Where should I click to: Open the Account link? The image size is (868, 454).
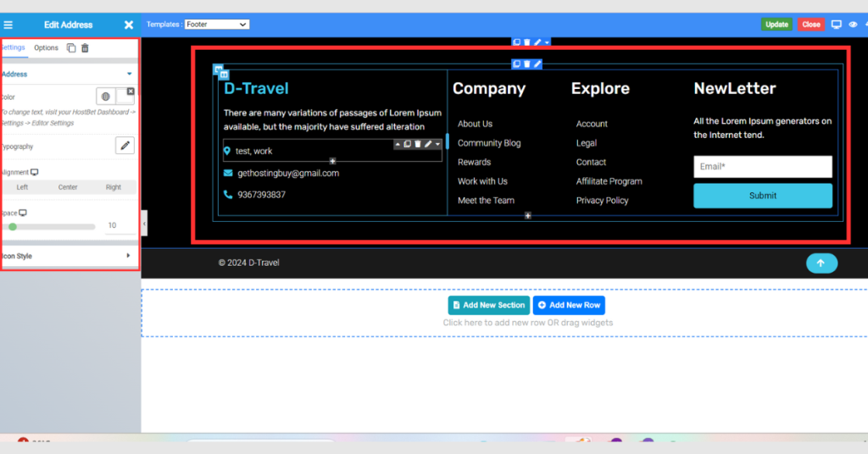(592, 124)
